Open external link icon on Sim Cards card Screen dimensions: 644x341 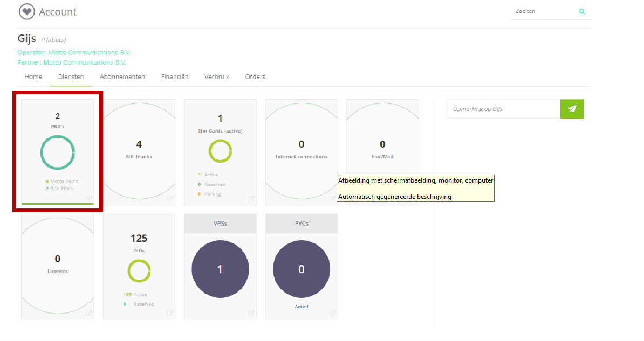(251, 199)
